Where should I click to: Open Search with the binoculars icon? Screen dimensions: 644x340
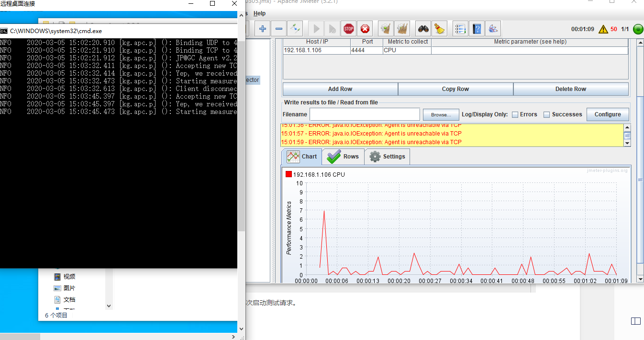(423, 29)
